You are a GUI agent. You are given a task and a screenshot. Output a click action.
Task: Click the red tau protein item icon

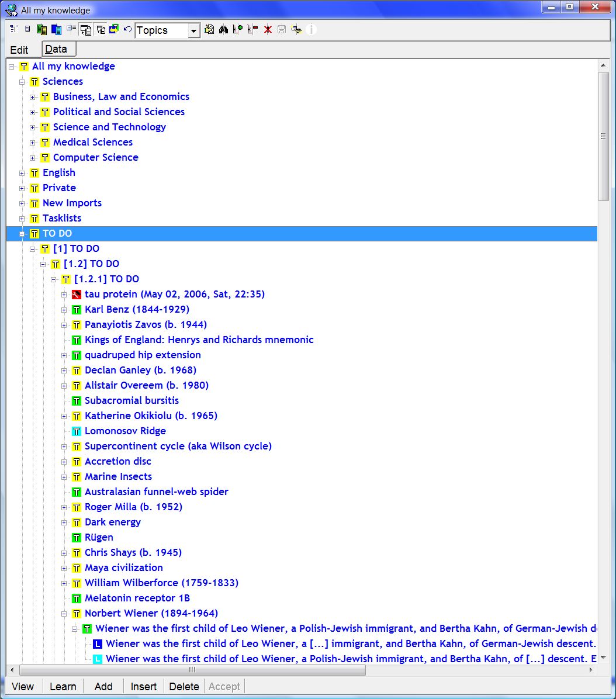coord(76,295)
